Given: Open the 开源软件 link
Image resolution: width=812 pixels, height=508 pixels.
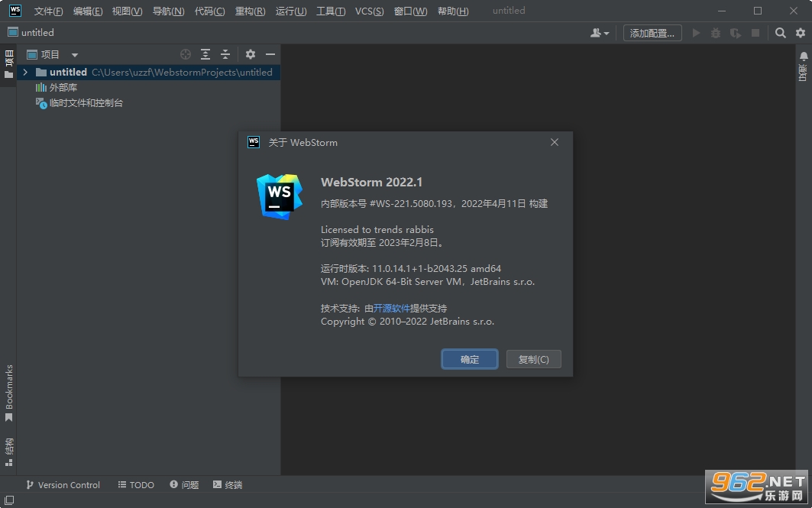Looking at the screenshot, I should 392,308.
